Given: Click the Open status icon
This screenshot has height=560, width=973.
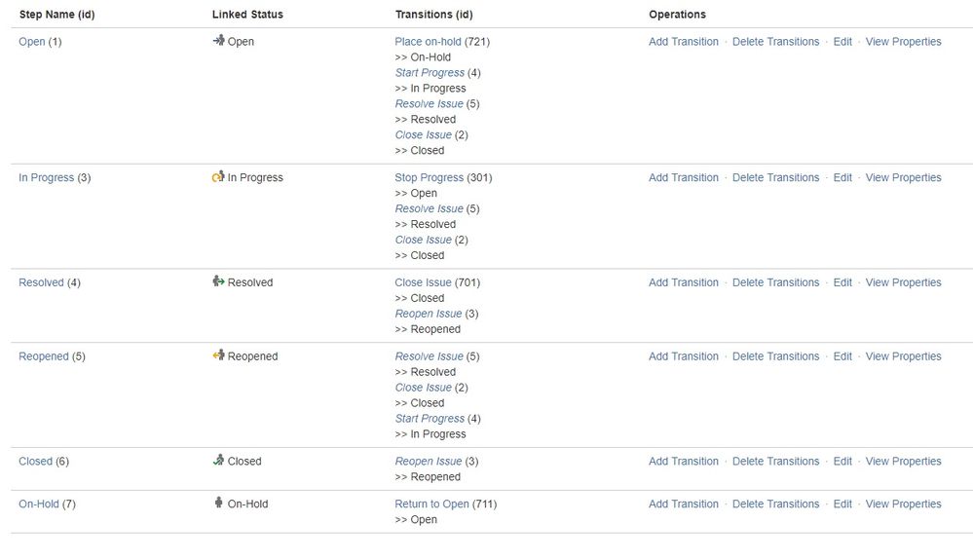Looking at the screenshot, I should tap(218, 40).
